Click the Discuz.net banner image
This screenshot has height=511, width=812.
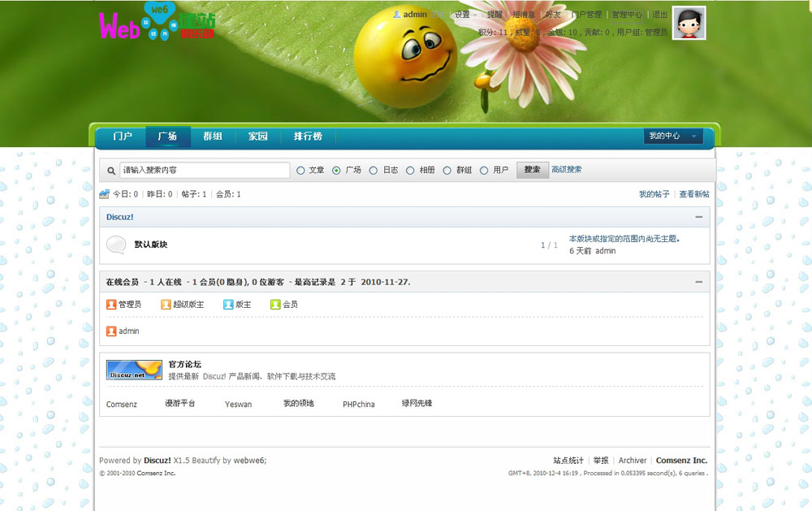tap(134, 370)
